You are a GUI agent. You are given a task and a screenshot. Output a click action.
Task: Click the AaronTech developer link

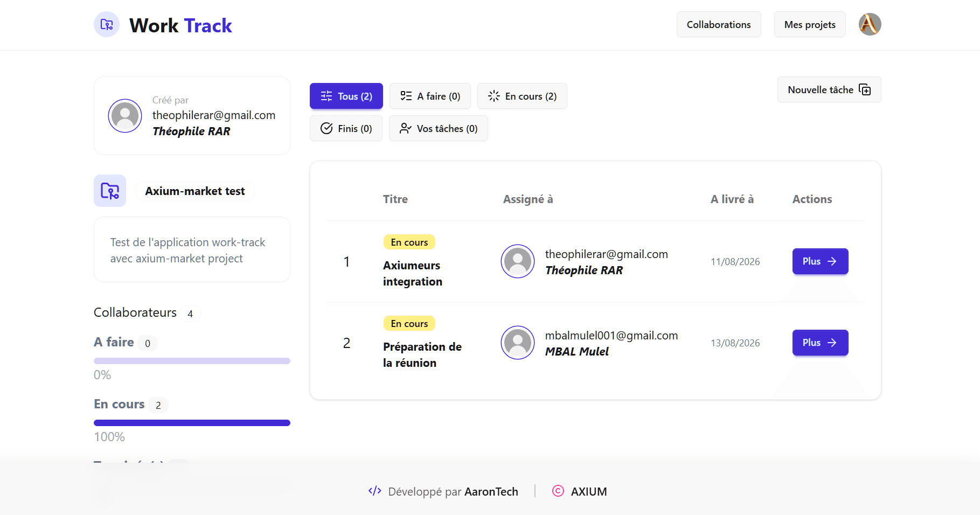pyautogui.click(x=491, y=491)
